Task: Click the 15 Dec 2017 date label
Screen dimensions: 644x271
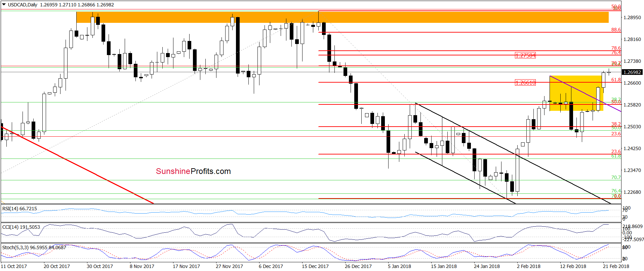Action: pos(315,266)
